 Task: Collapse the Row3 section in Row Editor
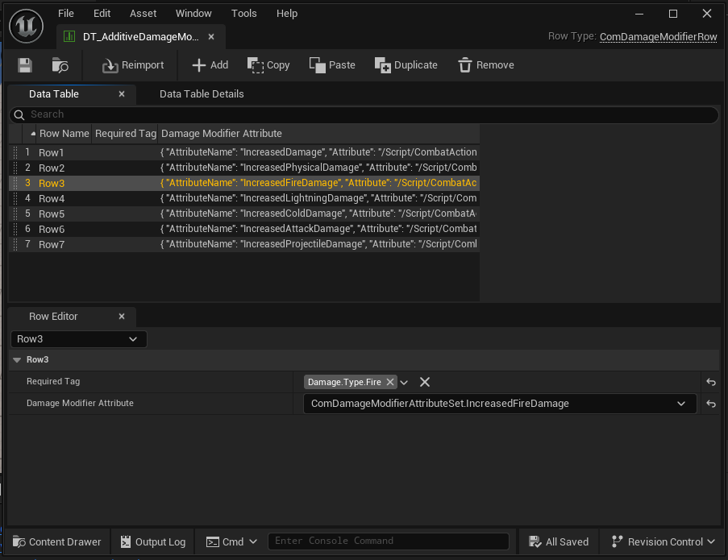17,360
